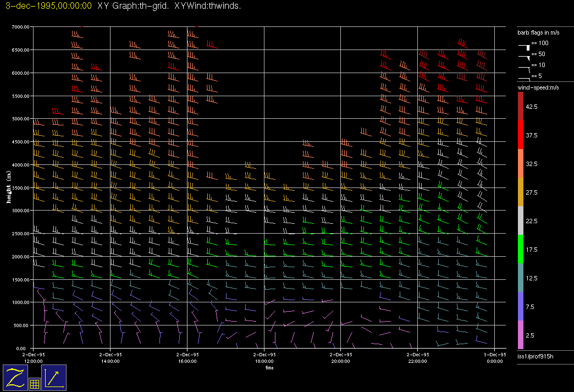Click the yellow date-time stamp in header
574x392 pixels.
pyautogui.click(x=48, y=6)
